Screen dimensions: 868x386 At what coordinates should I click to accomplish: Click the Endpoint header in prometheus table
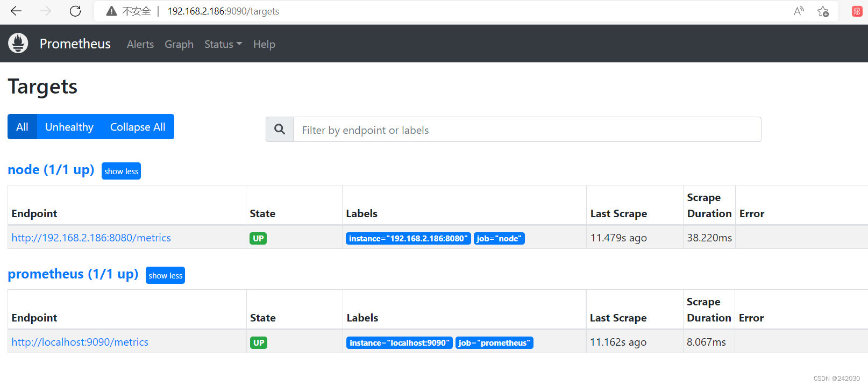pyautogui.click(x=34, y=318)
